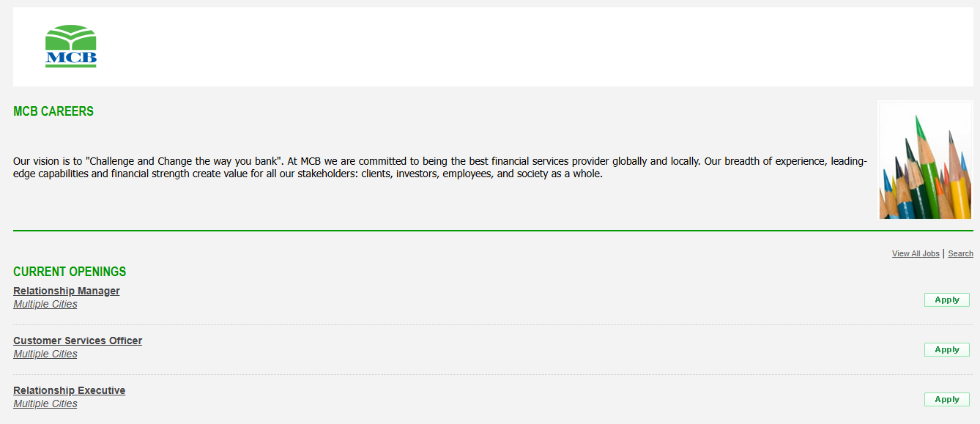The image size is (980, 424).
Task: Click Multiple Cities under Relationship Manager
Action: tap(45, 304)
